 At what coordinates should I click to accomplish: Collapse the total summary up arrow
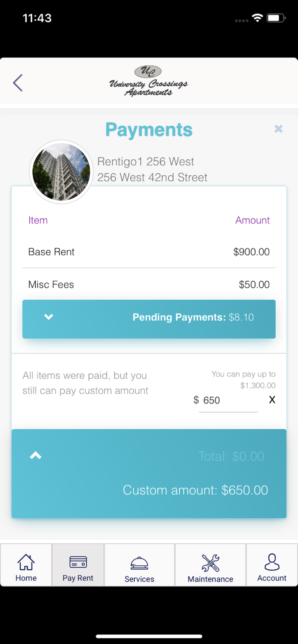(x=36, y=456)
